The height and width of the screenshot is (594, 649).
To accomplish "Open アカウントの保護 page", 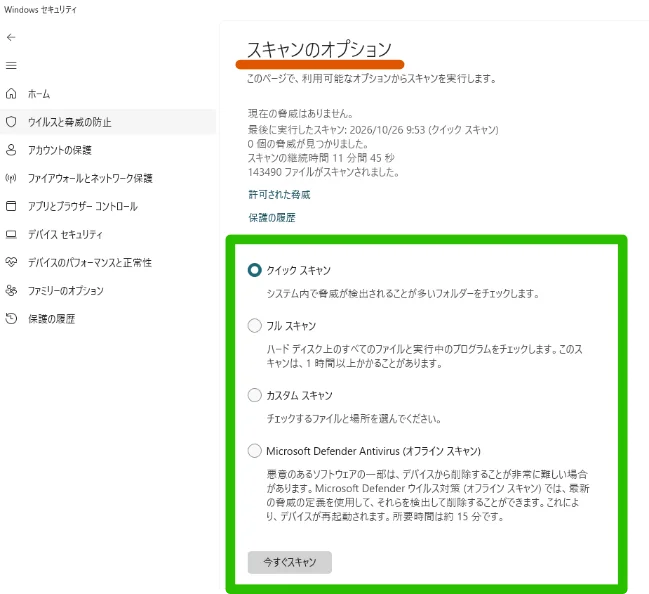I will pyautogui.click(x=108, y=150).
